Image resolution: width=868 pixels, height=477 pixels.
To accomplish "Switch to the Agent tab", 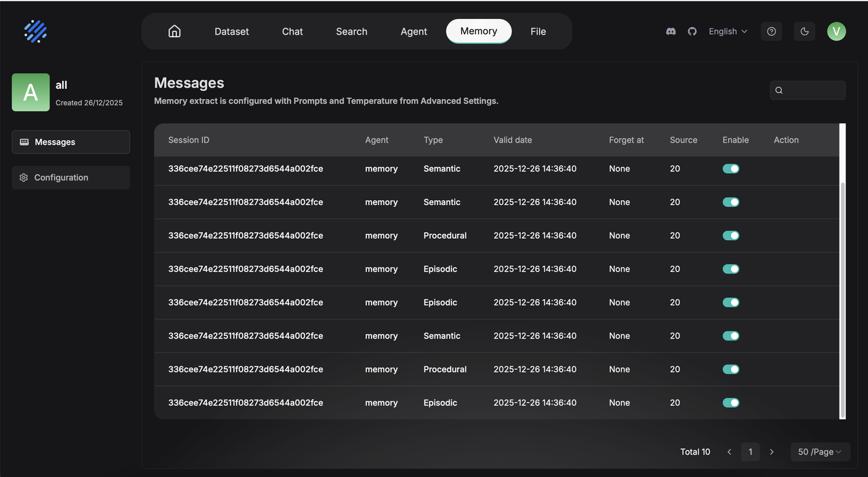I will coord(414,31).
